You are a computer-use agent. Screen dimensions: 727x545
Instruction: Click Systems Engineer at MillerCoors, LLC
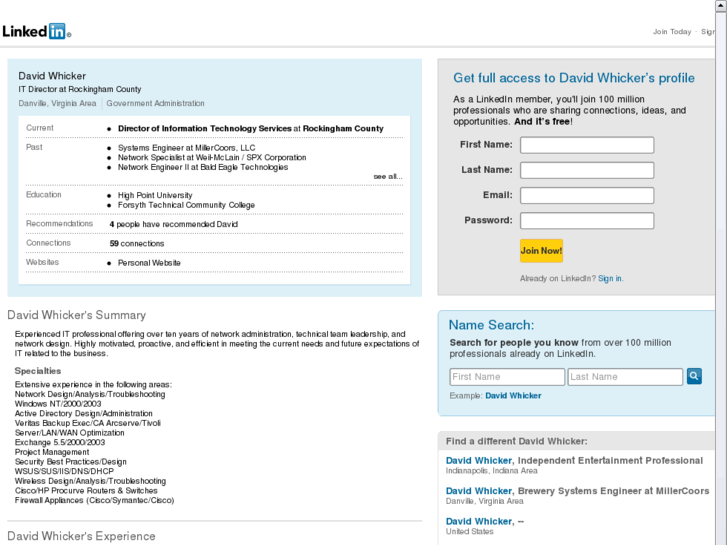click(x=186, y=147)
